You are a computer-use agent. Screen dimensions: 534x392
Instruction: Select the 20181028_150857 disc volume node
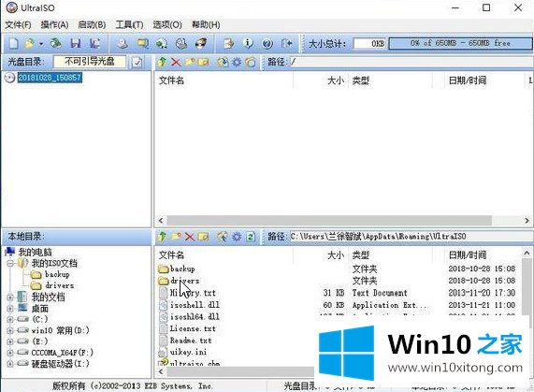point(50,78)
